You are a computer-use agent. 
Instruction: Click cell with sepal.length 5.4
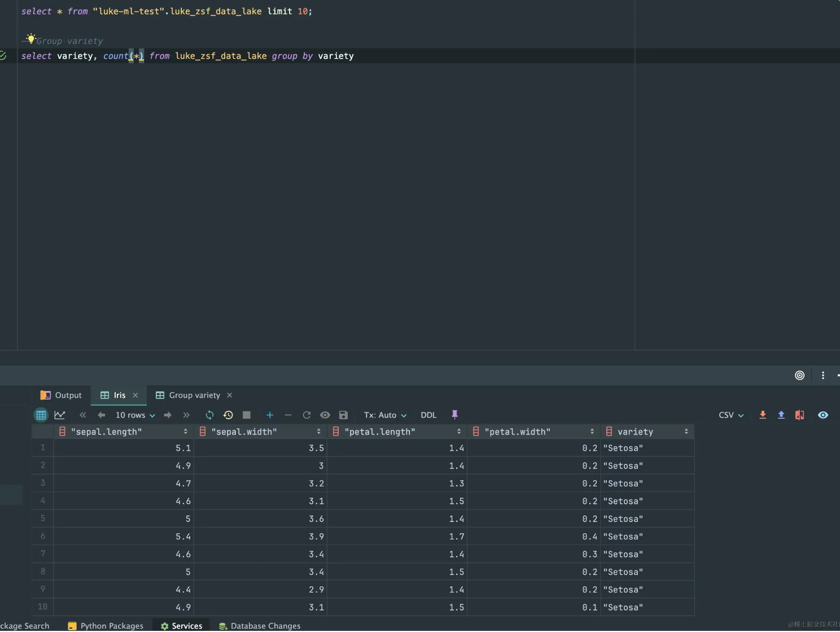(x=124, y=537)
